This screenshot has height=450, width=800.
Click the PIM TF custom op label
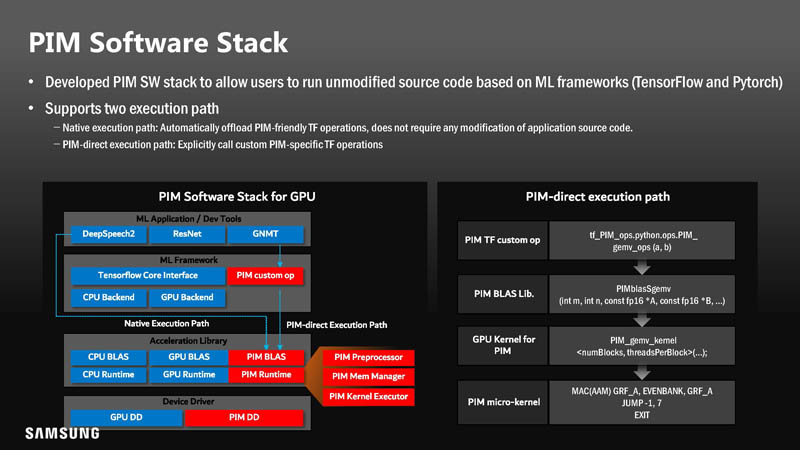(x=503, y=240)
